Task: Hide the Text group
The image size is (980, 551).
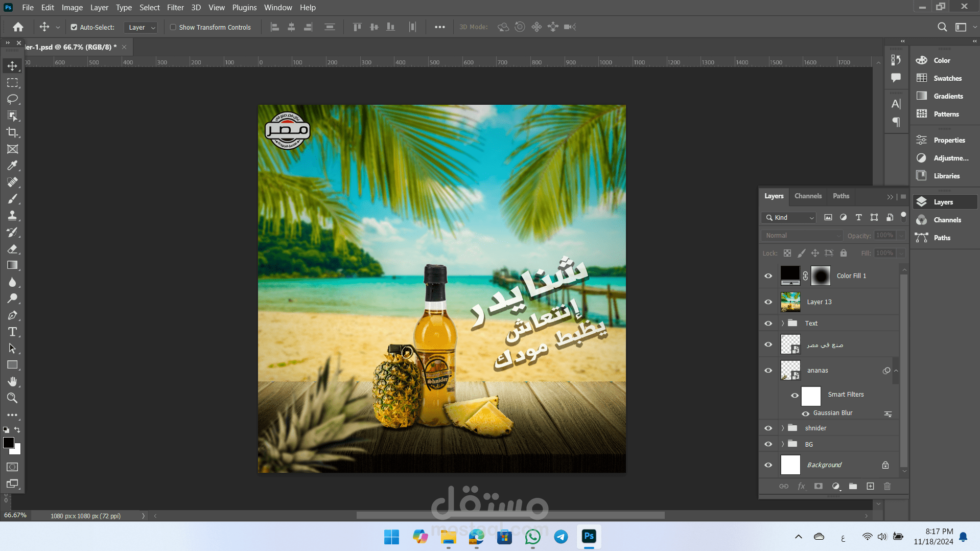Action: point(768,324)
